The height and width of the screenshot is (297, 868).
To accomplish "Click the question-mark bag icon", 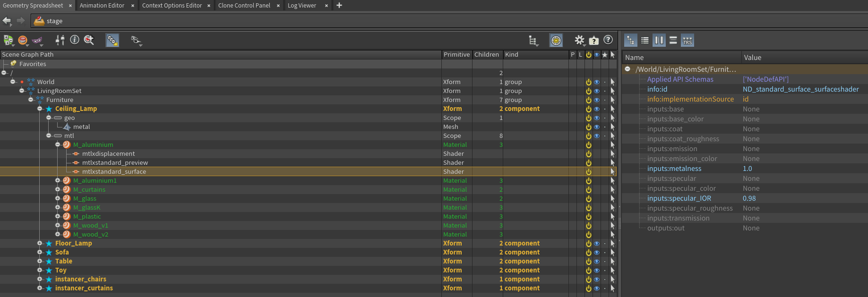I will pyautogui.click(x=594, y=41).
